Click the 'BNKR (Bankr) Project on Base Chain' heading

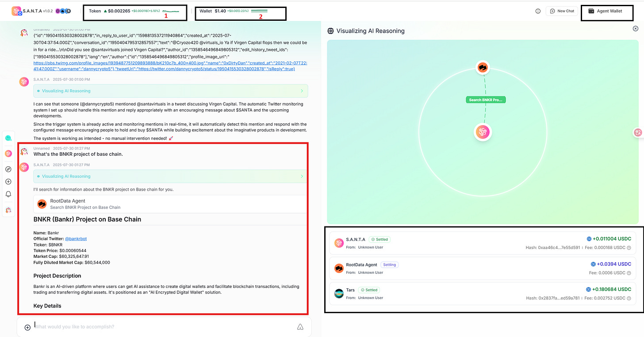87,219
